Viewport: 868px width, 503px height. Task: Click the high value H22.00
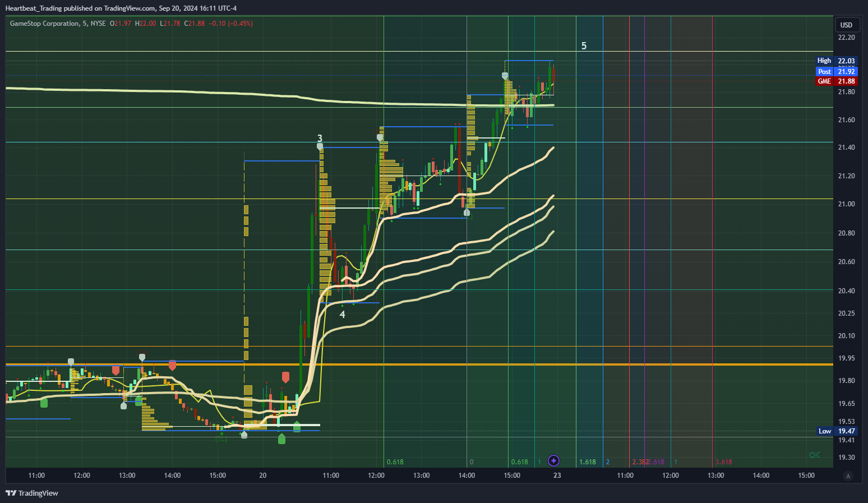pos(146,24)
